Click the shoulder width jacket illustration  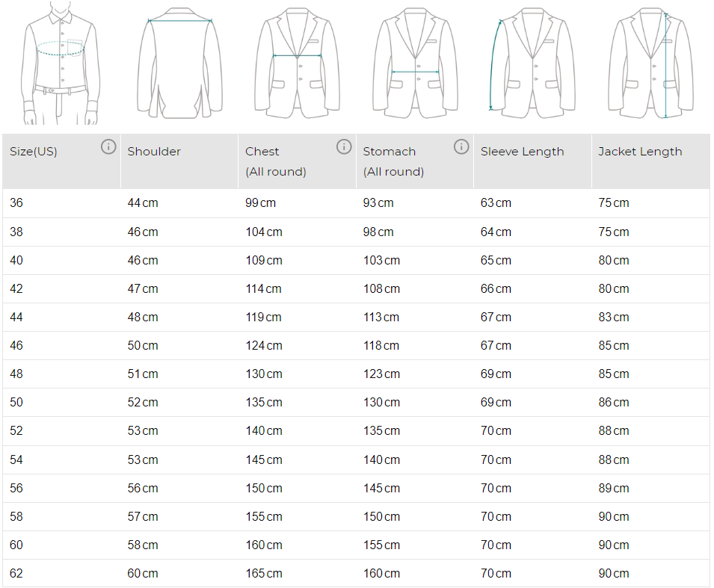[x=179, y=63]
